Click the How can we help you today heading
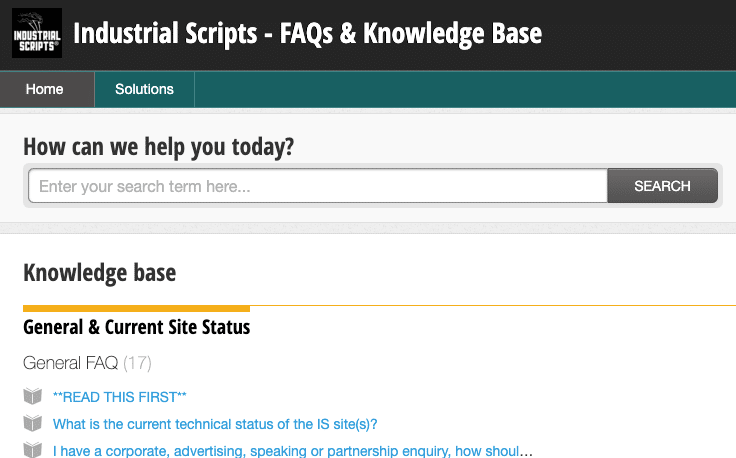 159,147
